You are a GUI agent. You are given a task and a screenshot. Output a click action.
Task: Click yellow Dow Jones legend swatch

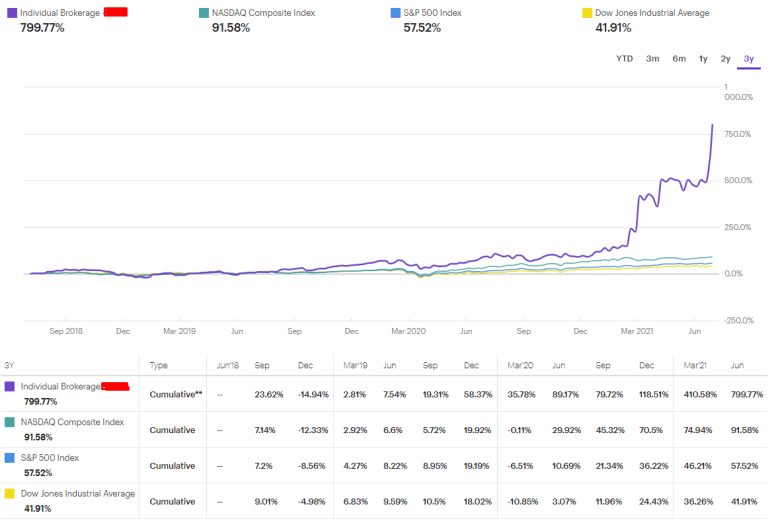click(587, 13)
